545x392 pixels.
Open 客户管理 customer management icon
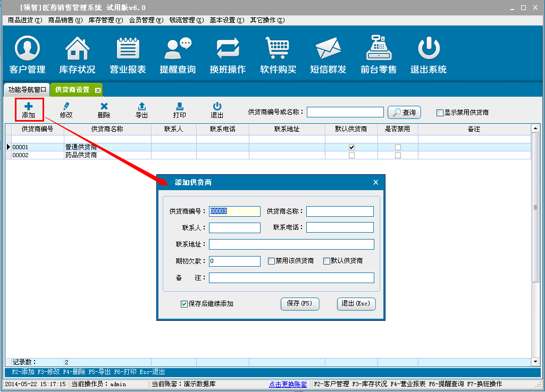coord(27,49)
